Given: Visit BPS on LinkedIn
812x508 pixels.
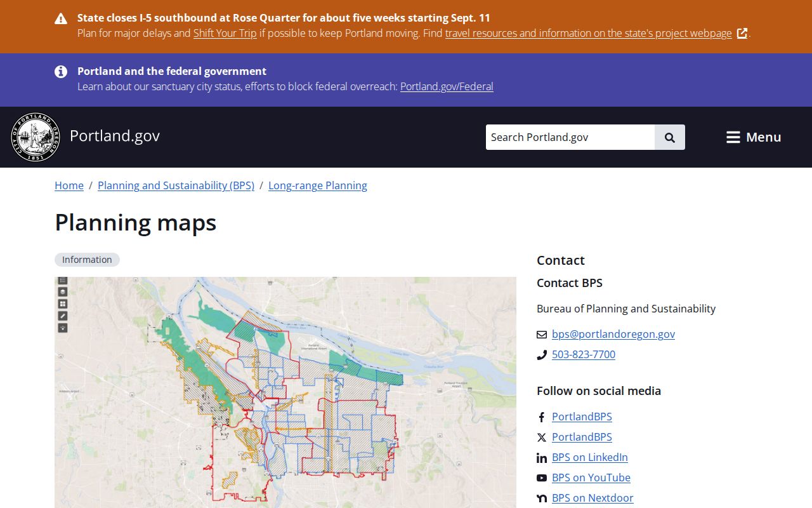Looking at the screenshot, I should 590,457.
